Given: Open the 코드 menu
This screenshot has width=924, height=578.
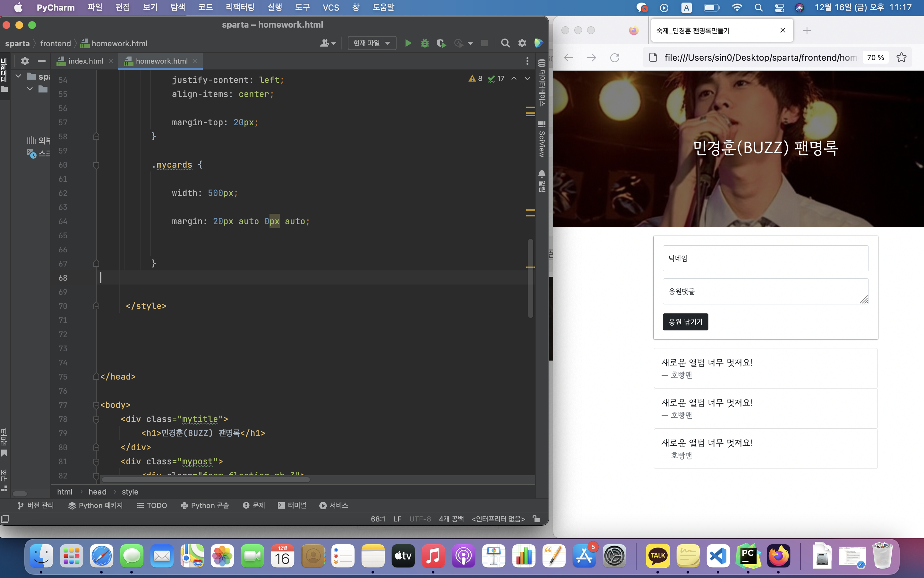Looking at the screenshot, I should point(205,7).
